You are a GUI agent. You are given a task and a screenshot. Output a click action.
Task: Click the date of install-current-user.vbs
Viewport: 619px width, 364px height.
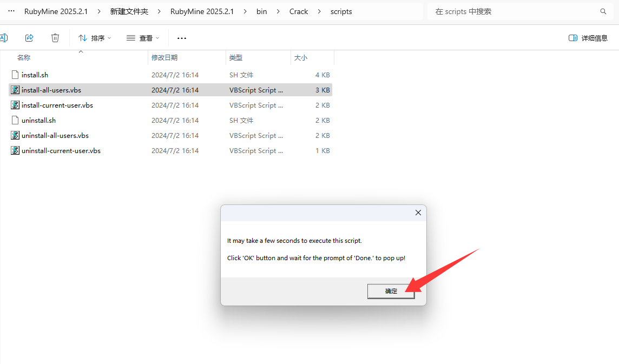tap(175, 105)
